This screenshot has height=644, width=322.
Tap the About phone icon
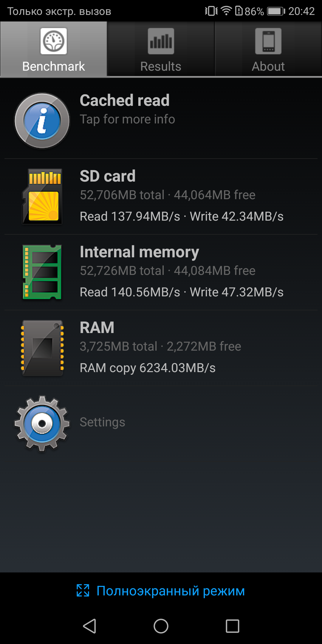pos(268,41)
